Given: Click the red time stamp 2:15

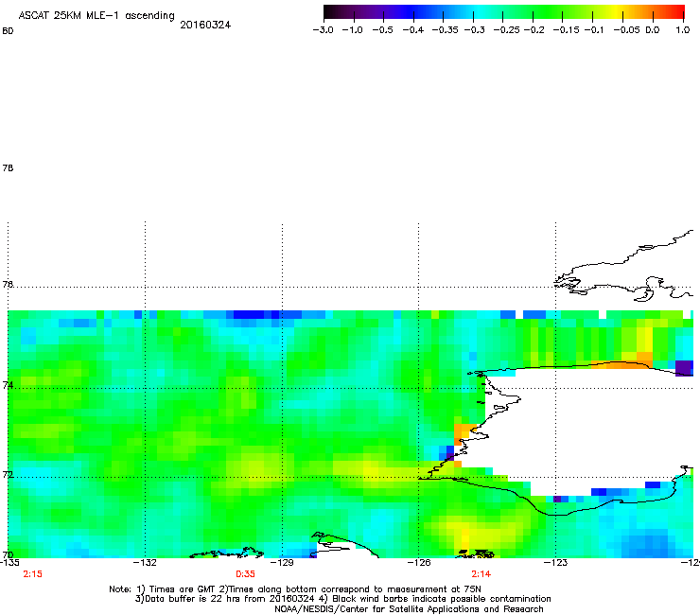Looking at the screenshot, I should [32, 574].
